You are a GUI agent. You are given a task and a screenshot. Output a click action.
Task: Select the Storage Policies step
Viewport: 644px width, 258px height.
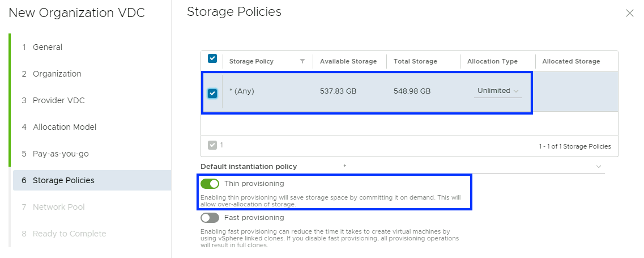[x=63, y=180]
